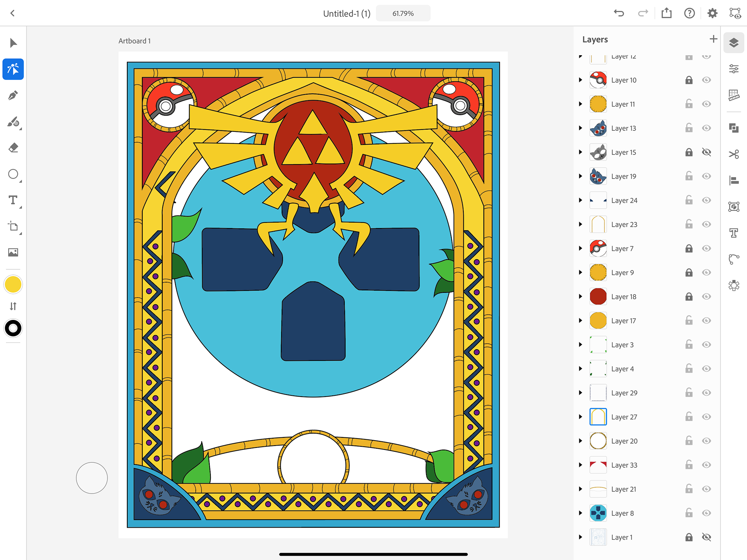Tap the touch shortcut circle
The width and height of the screenshot is (747, 560).
pos(92,478)
